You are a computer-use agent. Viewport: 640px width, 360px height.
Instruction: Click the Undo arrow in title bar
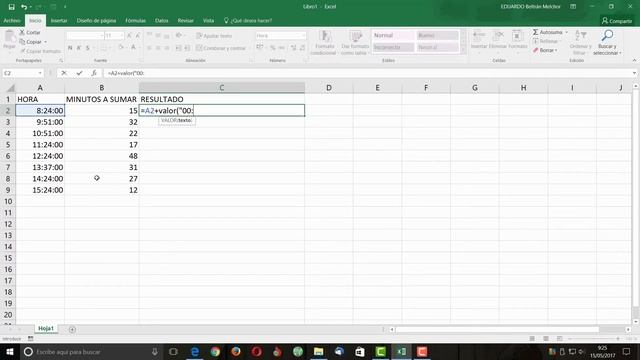[x=24, y=7]
